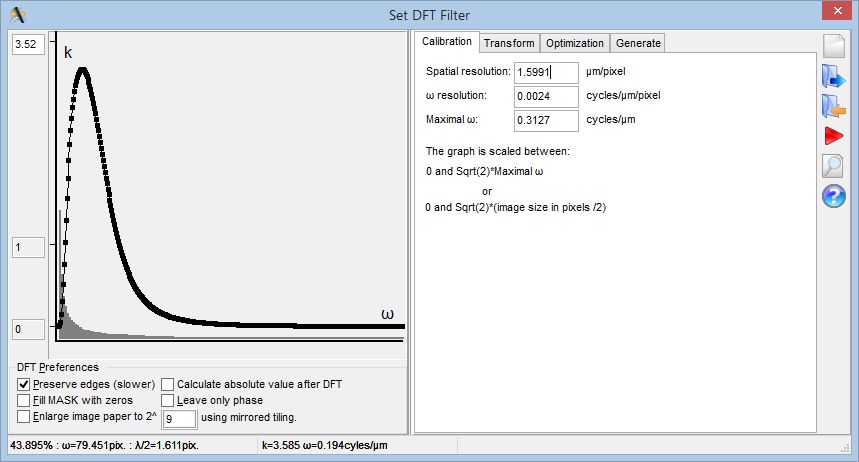Click the 'using mirrored tiling.' label
859x462 pixels.
coord(249,417)
